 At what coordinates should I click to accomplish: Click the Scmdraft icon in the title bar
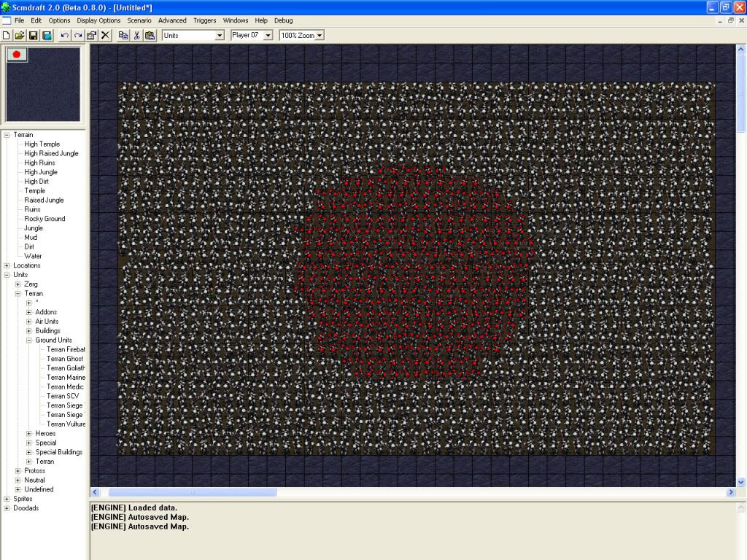6,7
